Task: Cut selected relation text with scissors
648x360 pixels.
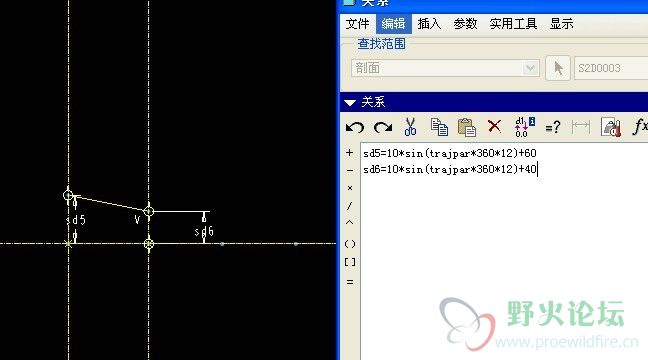Action: [410, 127]
